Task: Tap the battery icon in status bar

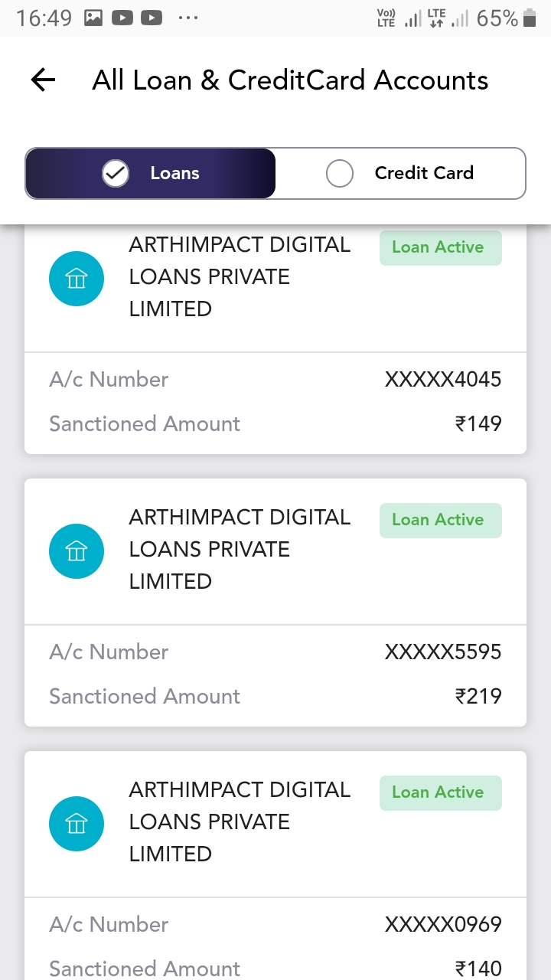Action: click(530, 18)
